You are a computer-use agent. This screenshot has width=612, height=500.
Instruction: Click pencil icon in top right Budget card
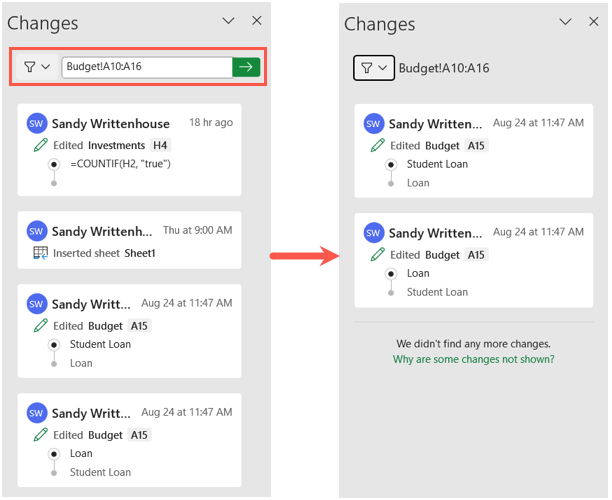[x=377, y=146]
